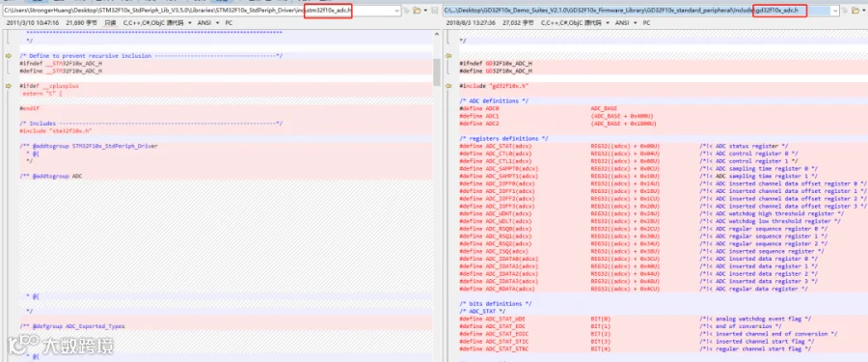Click the right pane open-folder browse icon
This screenshot has width=868, height=362.
tap(856, 11)
